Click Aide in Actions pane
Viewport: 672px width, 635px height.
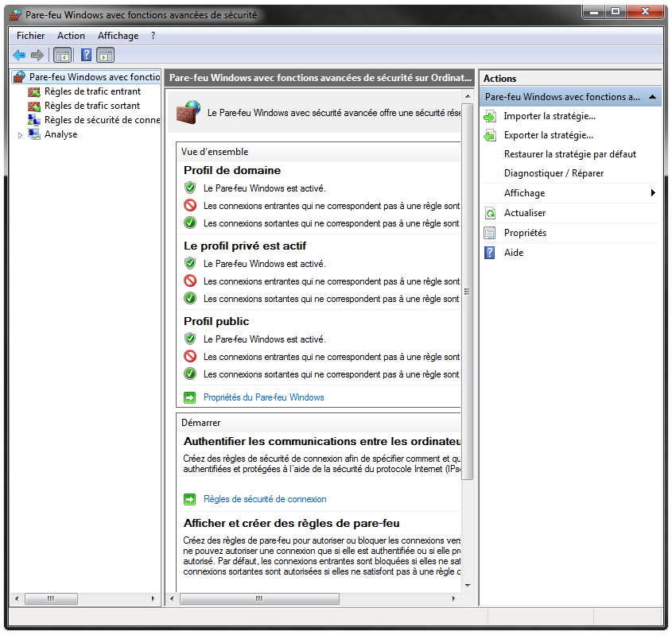514,253
